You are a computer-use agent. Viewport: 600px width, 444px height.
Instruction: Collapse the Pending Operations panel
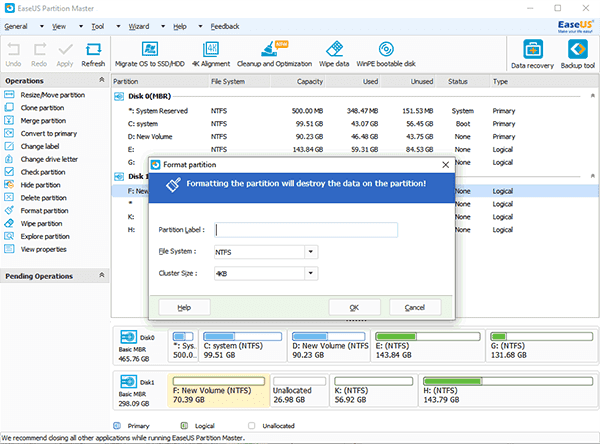(x=102, y=275)
